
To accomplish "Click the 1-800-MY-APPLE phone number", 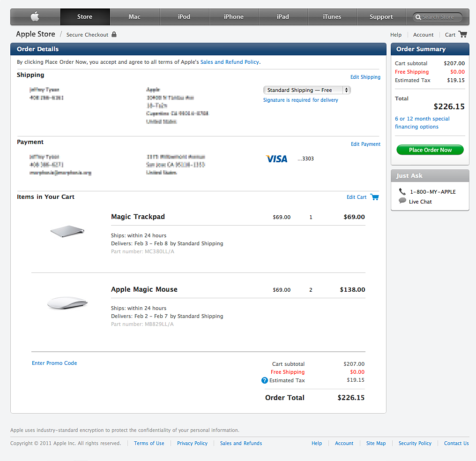I will click(x=433, y=192).
